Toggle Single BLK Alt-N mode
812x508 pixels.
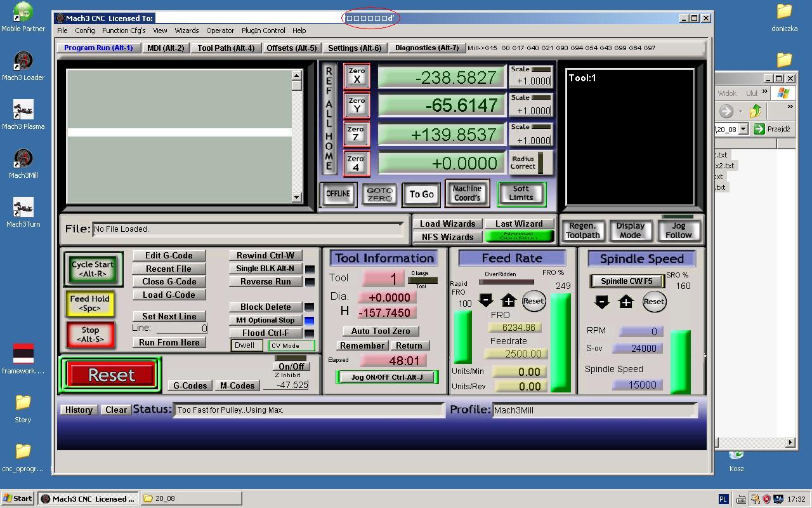[265, 269]
